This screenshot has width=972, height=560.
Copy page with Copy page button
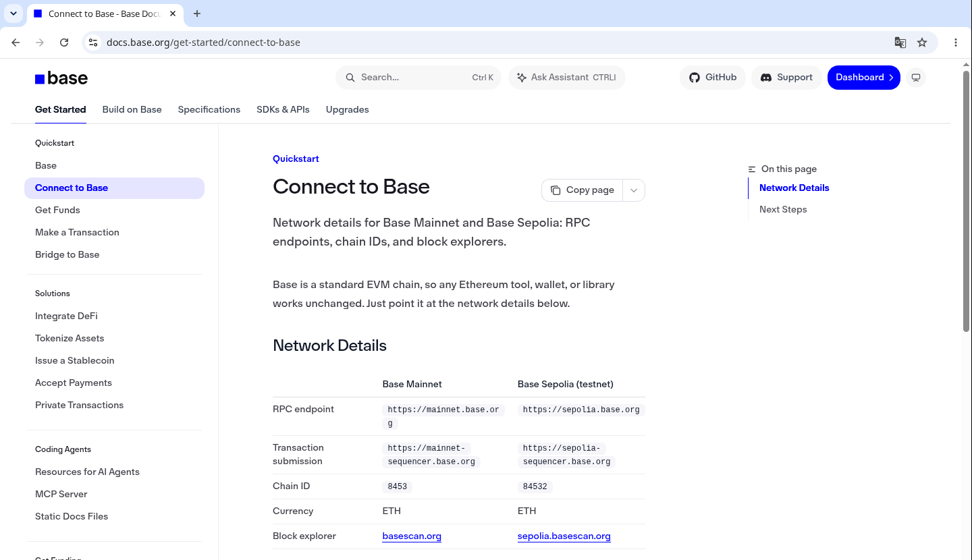point(583,190)
